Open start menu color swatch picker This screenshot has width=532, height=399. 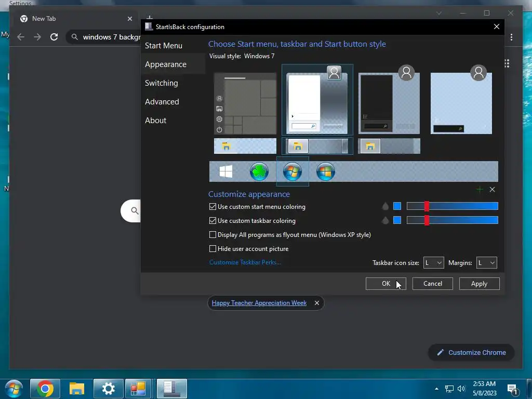pos(397,206)
